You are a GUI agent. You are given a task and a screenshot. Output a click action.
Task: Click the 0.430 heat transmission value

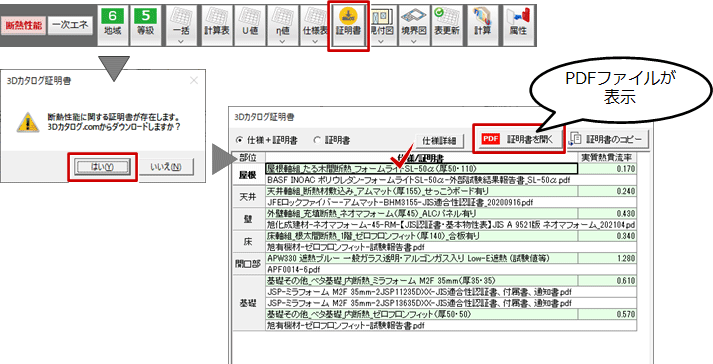(607, 213)
